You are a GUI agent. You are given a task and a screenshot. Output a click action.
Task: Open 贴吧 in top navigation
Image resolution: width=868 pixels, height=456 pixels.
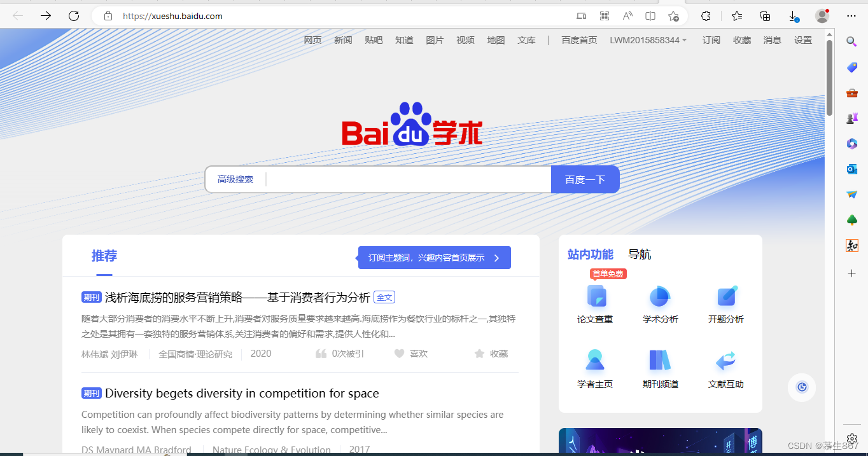point(374,40)
